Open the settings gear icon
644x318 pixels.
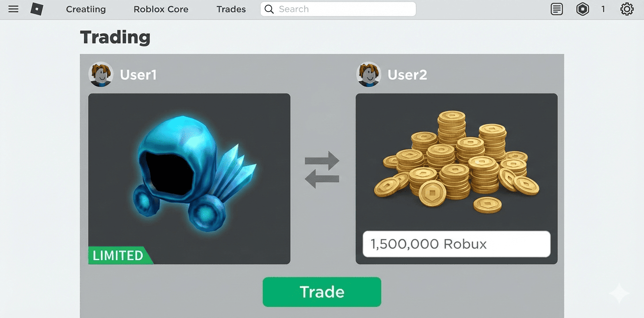click(627, 9)
